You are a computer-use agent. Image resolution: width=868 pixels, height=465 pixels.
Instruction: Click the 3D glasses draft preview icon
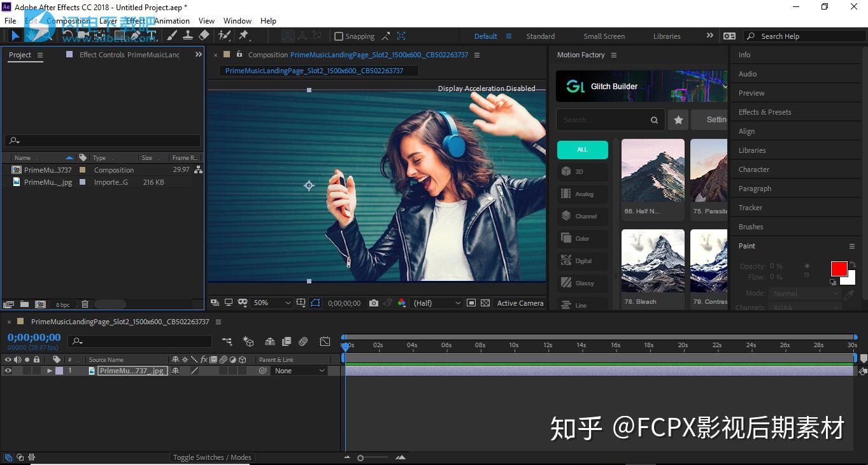point(243,303)
